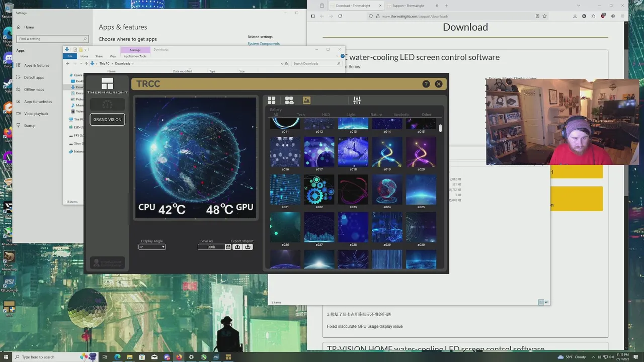Select the gallery image icon in TRCC

(306, 101)
